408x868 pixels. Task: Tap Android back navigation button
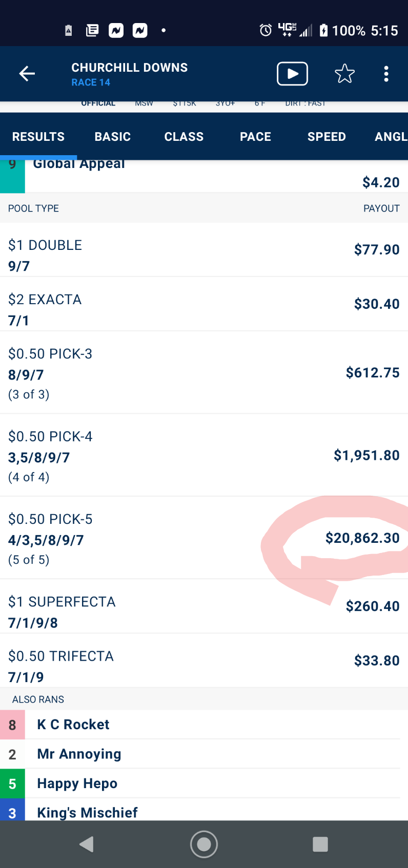coord(87,844)
